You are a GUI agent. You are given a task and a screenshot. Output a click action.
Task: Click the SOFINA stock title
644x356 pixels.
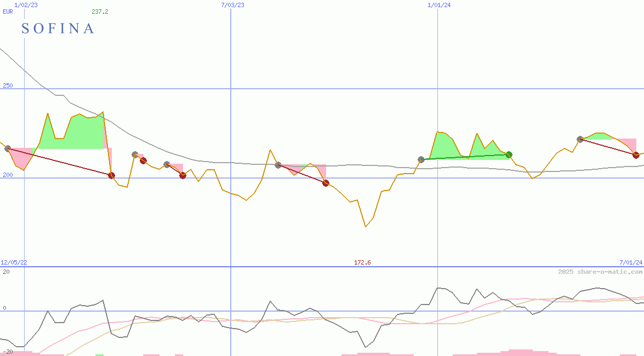click(58, 29)
